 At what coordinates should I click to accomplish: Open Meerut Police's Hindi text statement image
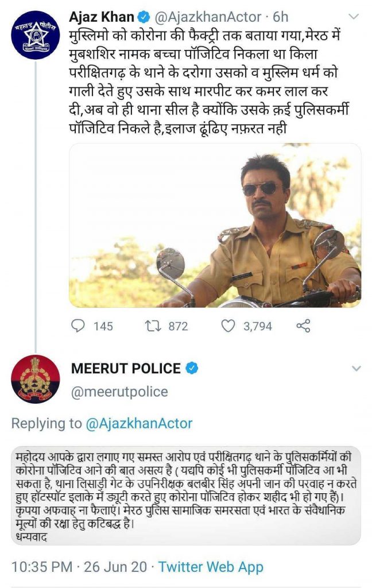pos(185,495)
